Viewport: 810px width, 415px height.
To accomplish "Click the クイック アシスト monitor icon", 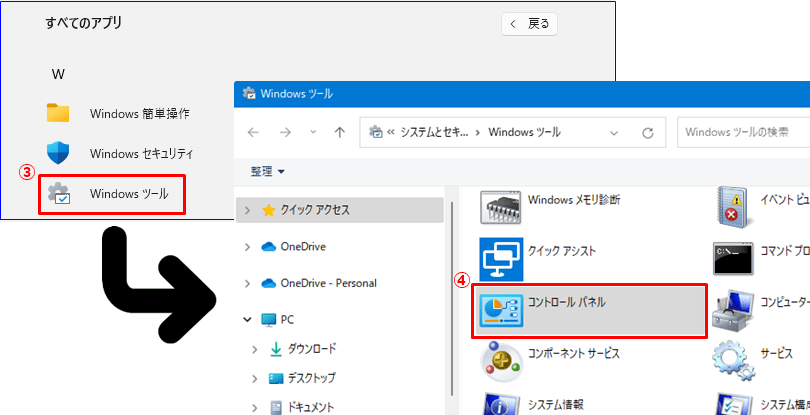I will pyautogui.click(x=501, y=259).
